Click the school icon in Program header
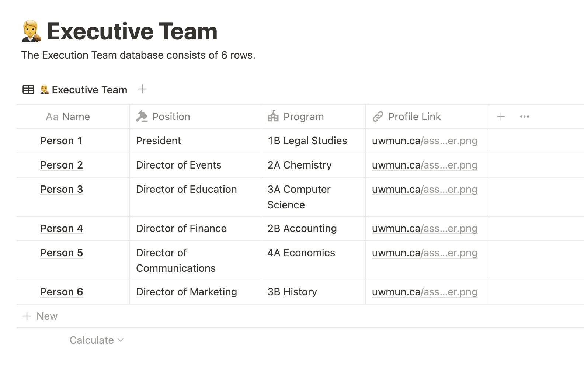584x392 pixels. 273,117
